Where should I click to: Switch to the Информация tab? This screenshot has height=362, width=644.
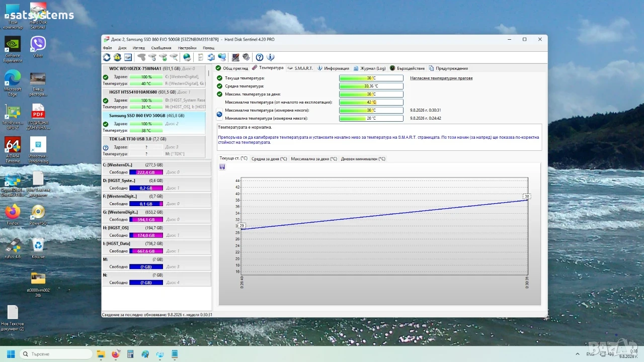click(x=333, y=68)
